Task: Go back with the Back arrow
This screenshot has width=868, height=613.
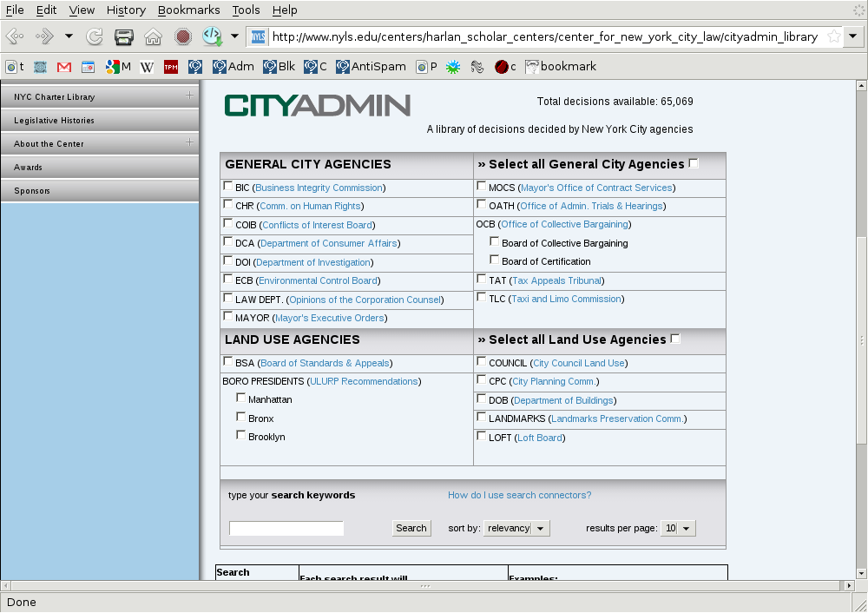Action: coord(15,37)
